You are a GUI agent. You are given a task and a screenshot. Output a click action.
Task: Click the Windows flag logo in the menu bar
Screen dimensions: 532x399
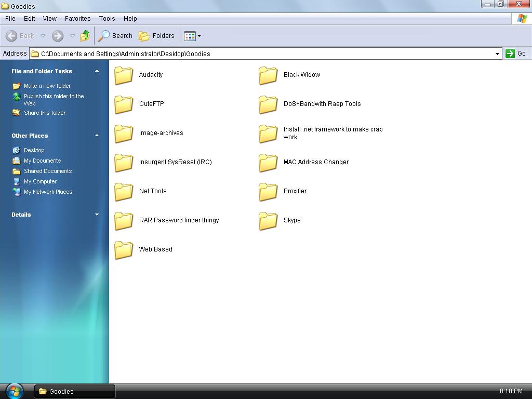[x=522, y=19]
